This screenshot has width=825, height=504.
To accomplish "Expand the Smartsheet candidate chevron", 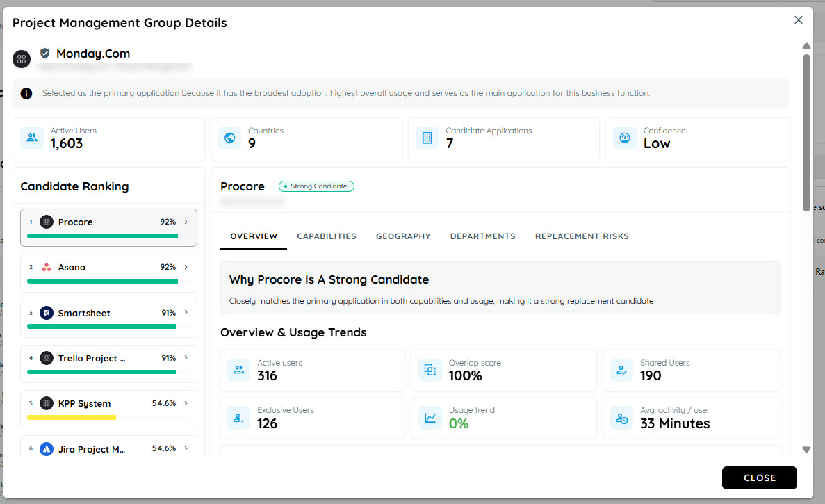I will (x=186, y=313).
